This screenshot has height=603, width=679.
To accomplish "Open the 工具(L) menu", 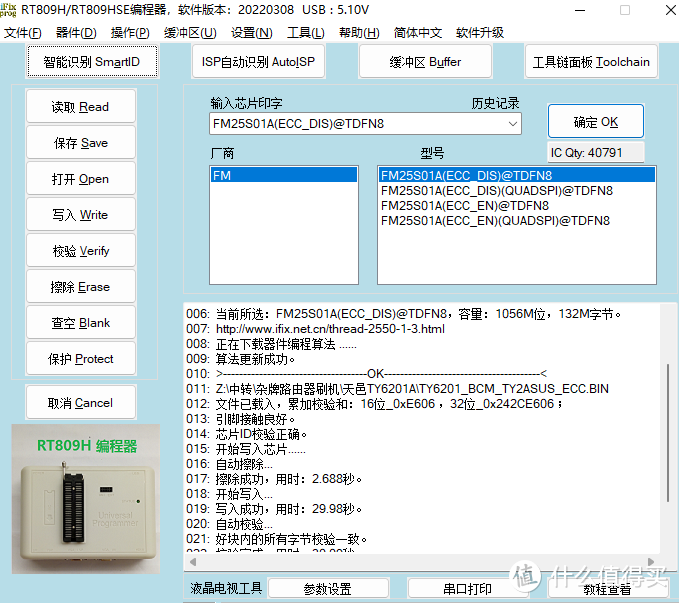I will (306, 33).
